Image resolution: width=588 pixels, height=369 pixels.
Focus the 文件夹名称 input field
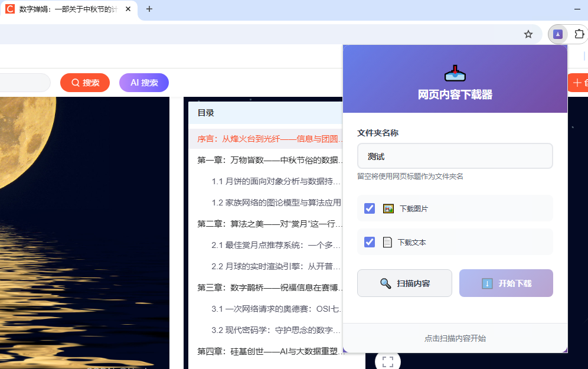pyautogui.click(x=455, y=156)
